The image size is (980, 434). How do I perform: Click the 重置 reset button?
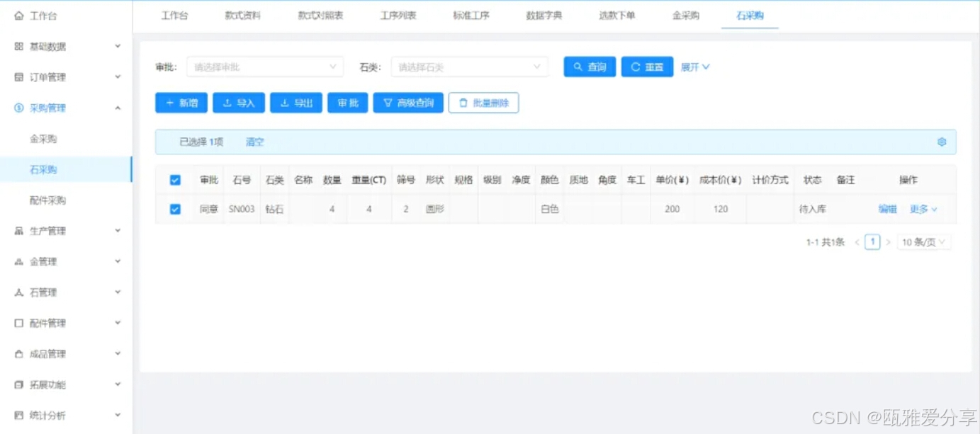point(647,67)
